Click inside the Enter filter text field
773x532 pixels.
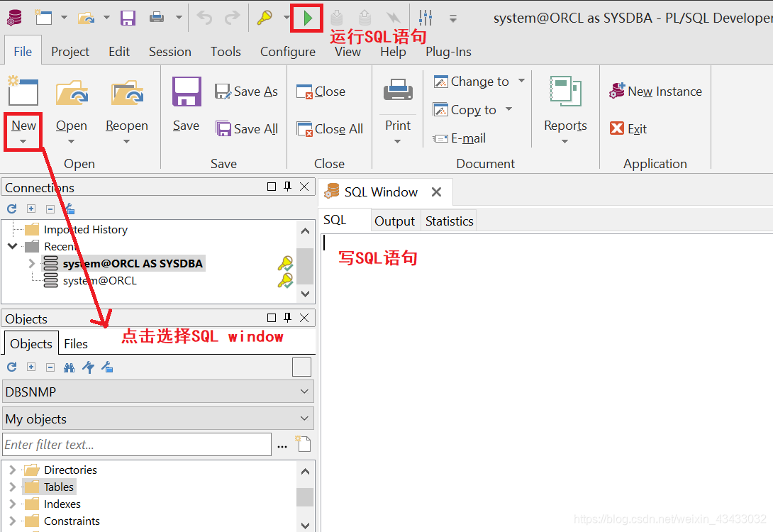click(137, 444)
